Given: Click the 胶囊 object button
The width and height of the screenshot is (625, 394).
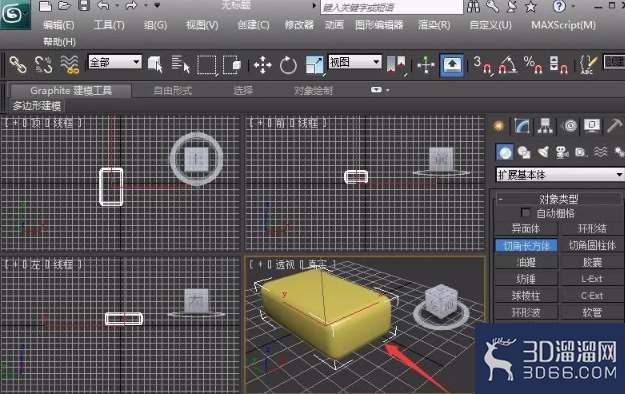Looking at the screenshot, I should [x=592, y=262].
